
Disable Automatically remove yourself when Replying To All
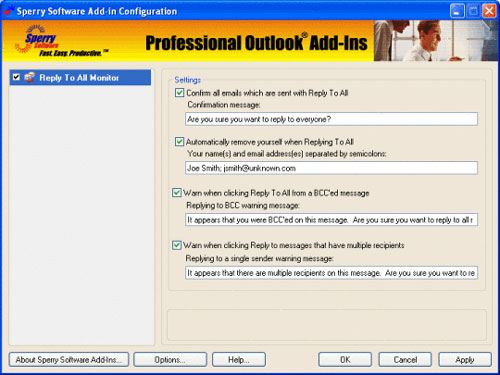(x=179, y=142)
